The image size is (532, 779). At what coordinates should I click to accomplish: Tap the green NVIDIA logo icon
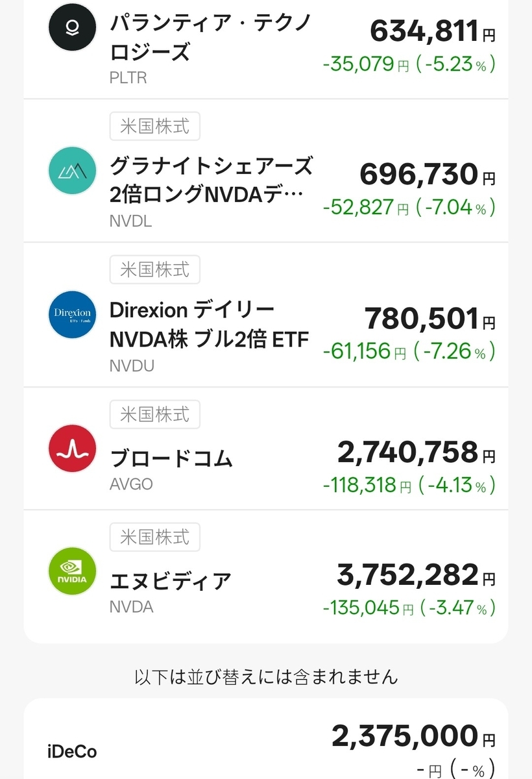click(72, 572)
